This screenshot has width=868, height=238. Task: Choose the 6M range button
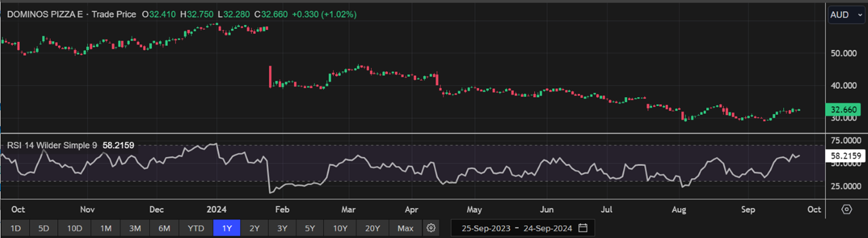tap(164, 228)
